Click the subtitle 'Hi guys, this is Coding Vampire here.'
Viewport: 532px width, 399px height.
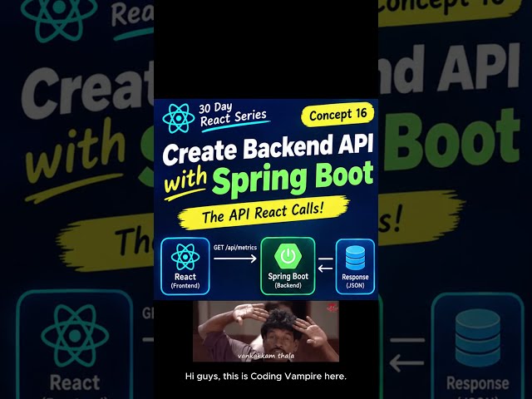266,376
